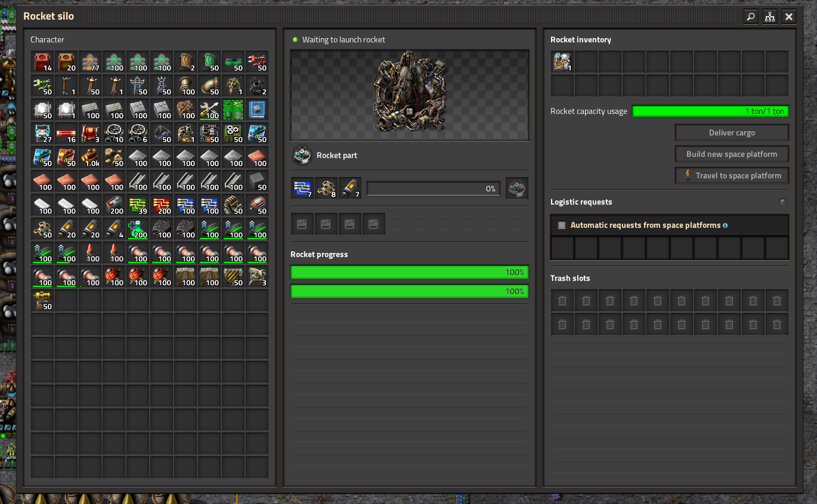Select red inserter stack of 50
Screen dimensions: 817x504
[x=257, y=62]
